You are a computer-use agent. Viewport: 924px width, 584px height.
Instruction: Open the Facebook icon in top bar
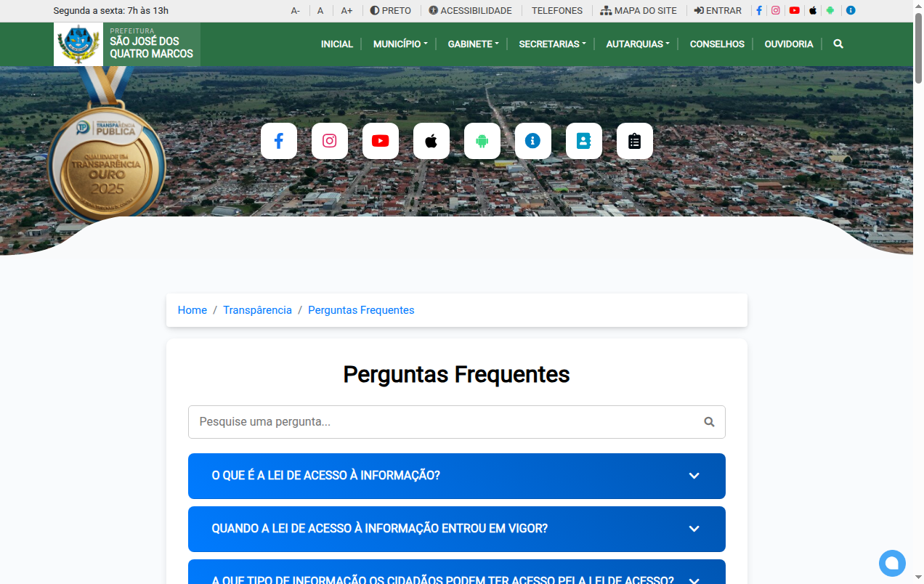(x=759, y=11)
